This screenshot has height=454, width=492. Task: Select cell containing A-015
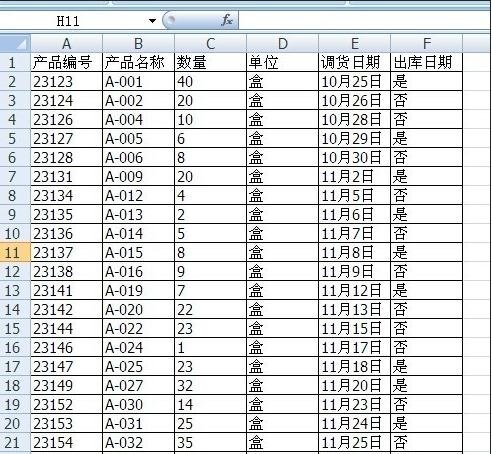coord(139,252)
